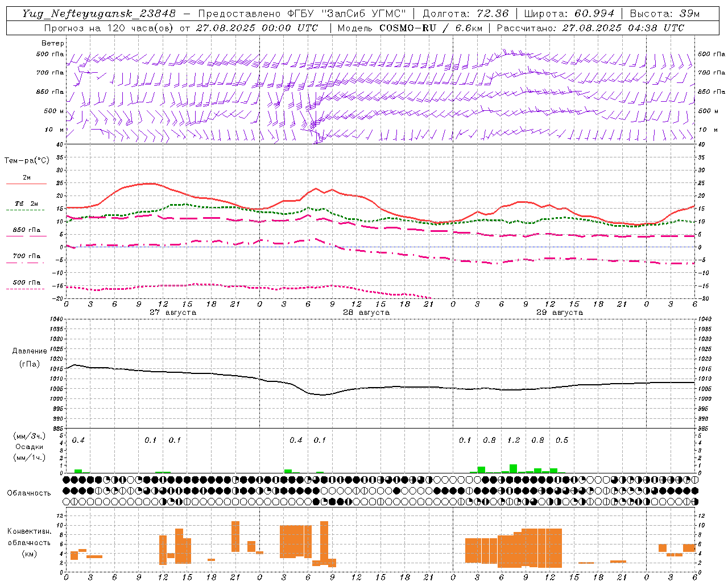This screenshot has width=728, height=582.
Task: Select the station title Yug_Nefteyugansk_23848
Action: pos(99,14)
